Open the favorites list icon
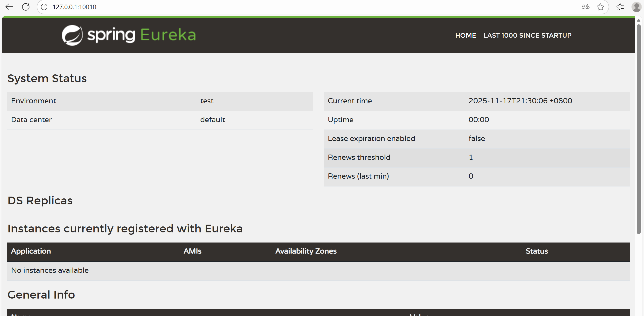 (620, 7)
